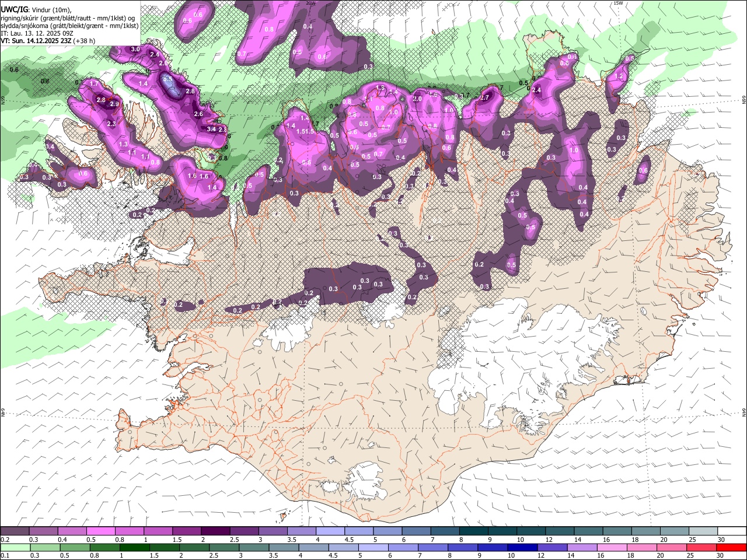This screenshot has height=560, width=747.
Task: Click the palest green rain swatch between 0.1 and 0.3
Action: tap(15, 547)
